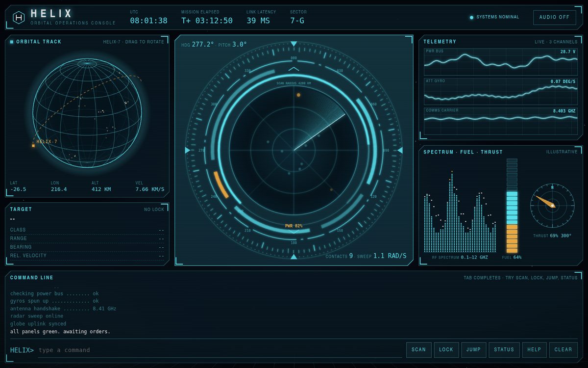The height and width of the screenshot is (368, 588).
Task: Click the RANGE row in Target panel
Action: click(87, 238)
